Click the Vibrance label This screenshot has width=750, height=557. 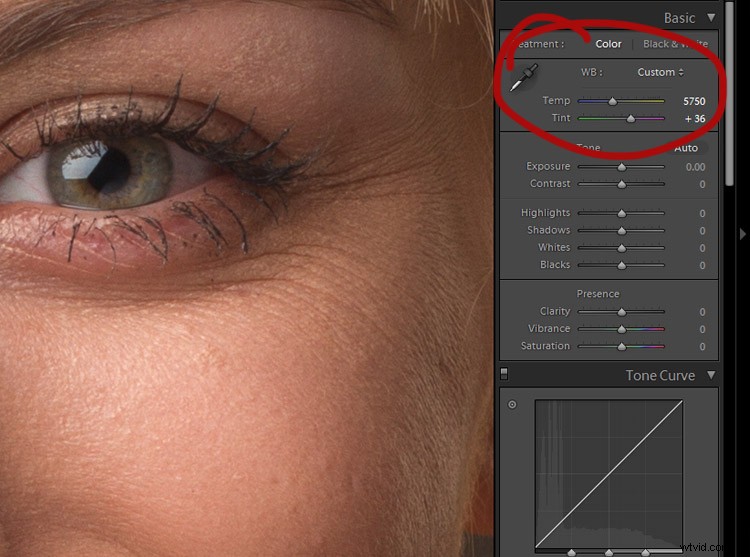(x=549, y=328)
